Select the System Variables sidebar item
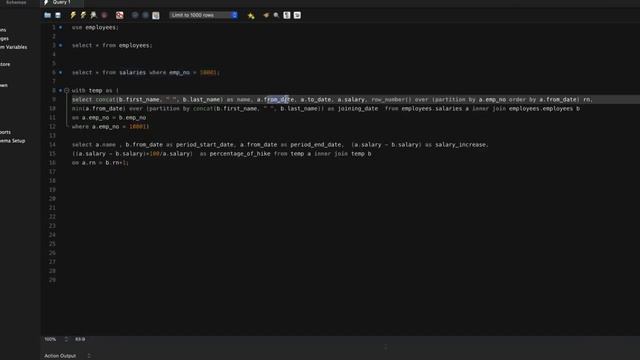The width and height of the screenshot is (640, 360). (x=13, y=47)
